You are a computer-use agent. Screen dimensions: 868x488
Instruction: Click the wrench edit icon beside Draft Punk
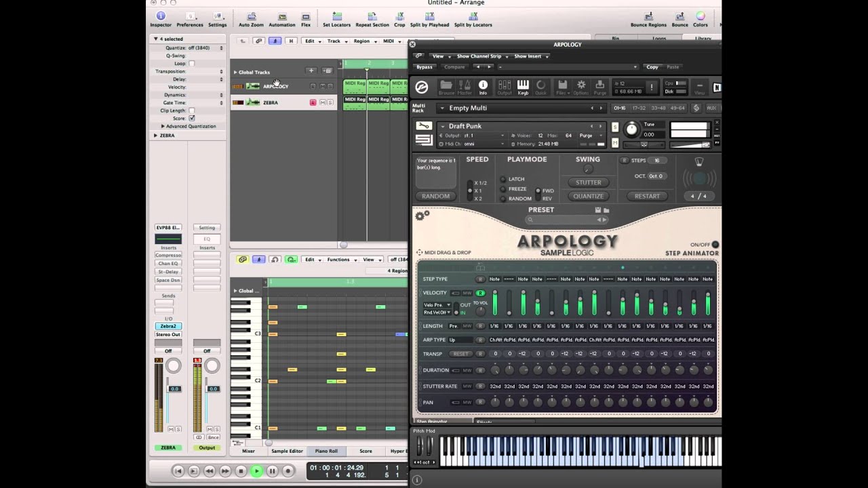click(424, 126)
